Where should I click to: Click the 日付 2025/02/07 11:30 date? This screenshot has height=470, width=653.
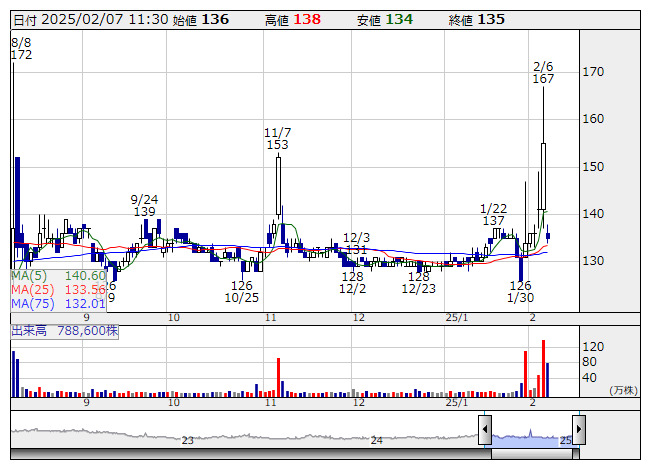point(91,20)
